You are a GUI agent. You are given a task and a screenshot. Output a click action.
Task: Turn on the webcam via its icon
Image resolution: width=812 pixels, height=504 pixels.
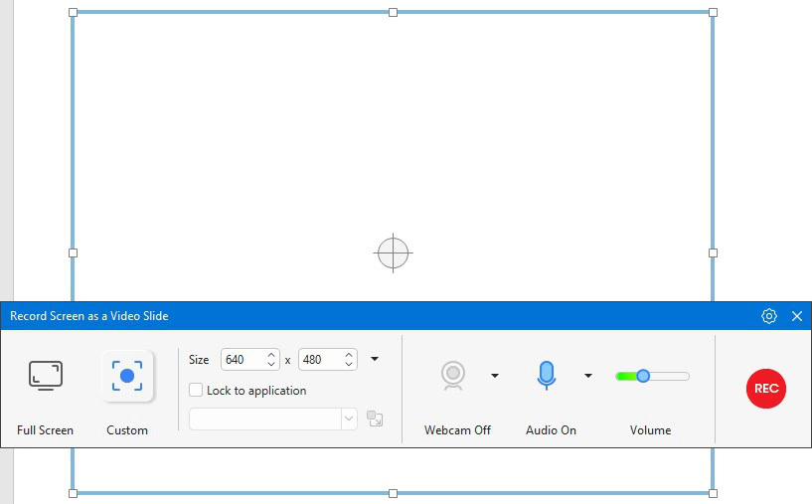(453, 375)
